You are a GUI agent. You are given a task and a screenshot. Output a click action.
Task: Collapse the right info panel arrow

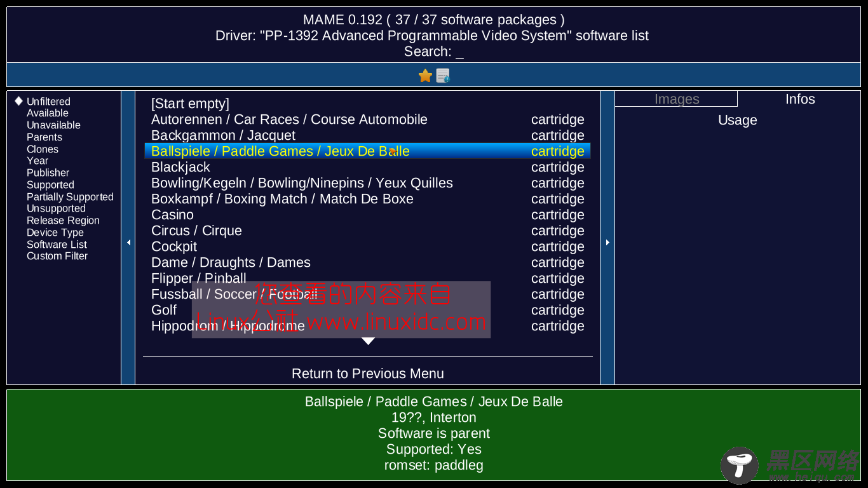(607, 243)
